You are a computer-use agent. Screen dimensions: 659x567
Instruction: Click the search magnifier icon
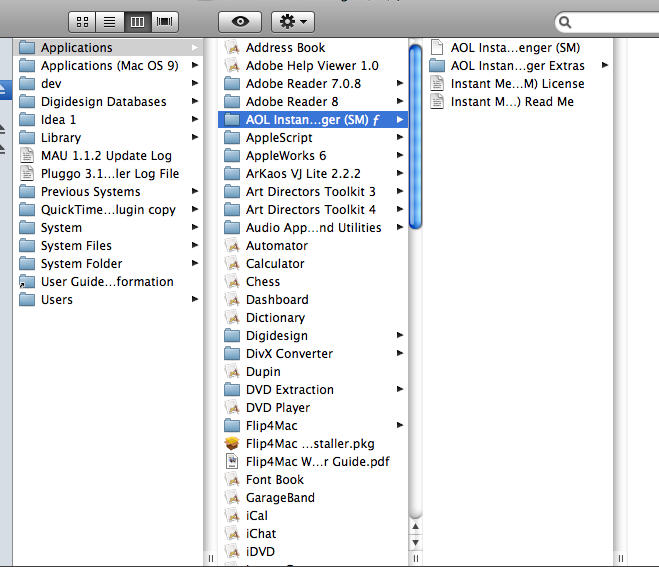pos(565,22)
